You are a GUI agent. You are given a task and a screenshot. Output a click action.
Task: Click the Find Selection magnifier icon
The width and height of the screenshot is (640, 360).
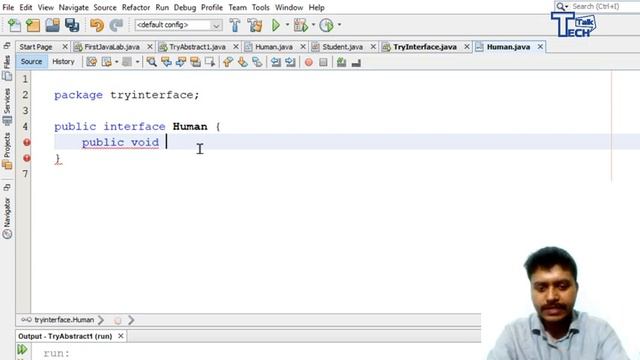click(x=151, y=62)
